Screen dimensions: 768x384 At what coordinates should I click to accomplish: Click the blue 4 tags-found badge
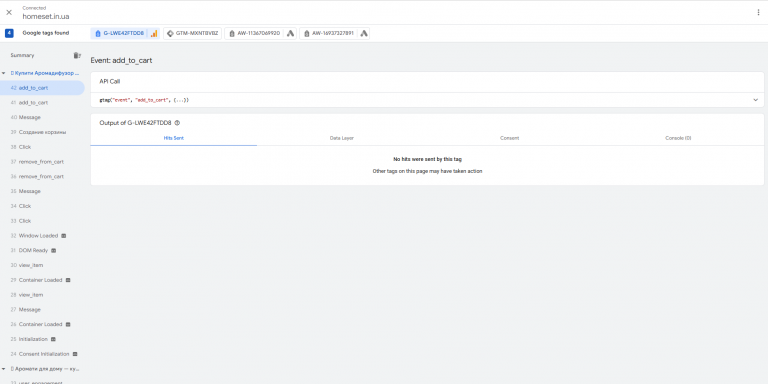[x=9, y=33]
